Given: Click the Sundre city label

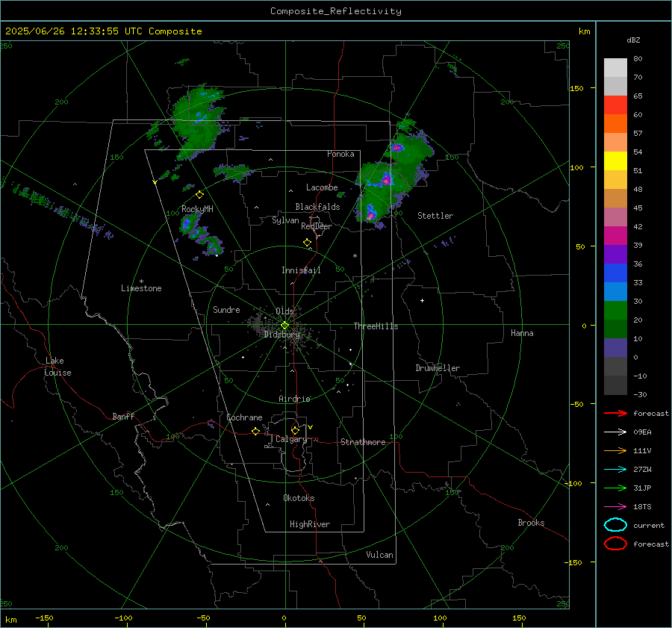Looking at the screenshot, I should [x=226, y=309].
